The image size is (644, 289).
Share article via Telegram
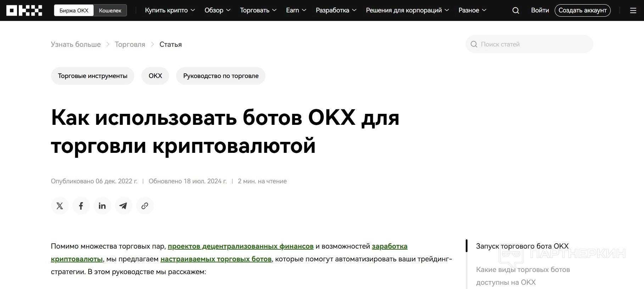pos(124,206)
